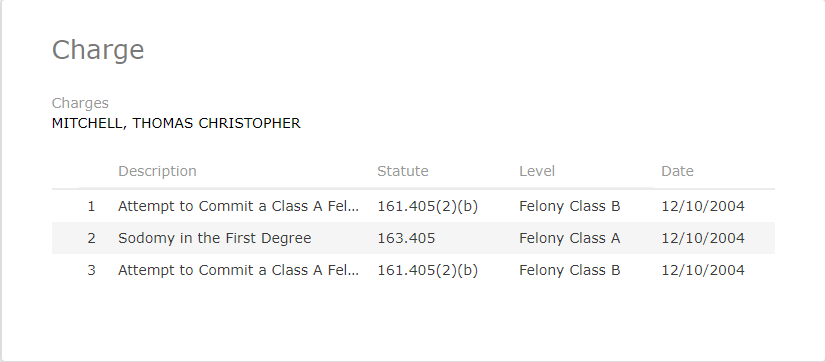Click statute 163.405 in charge 2

[x=406, y=238]
